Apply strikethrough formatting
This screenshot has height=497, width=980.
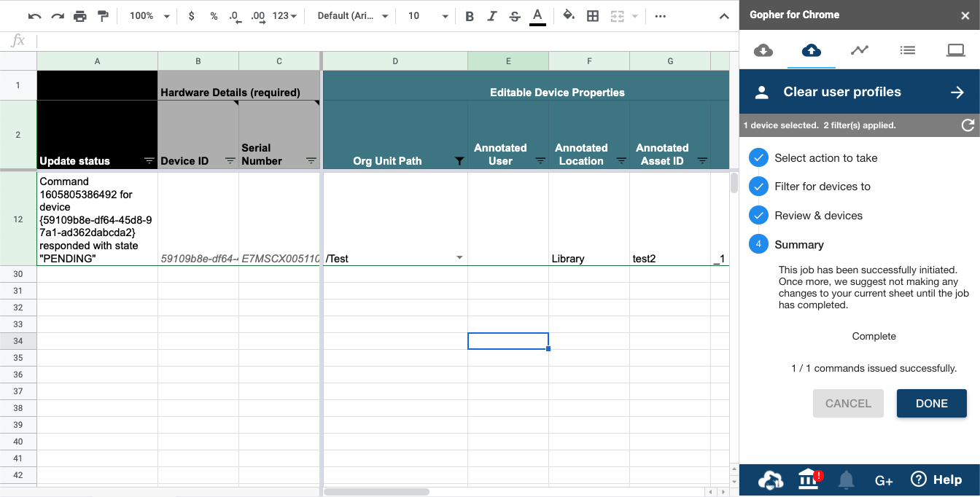point(515,16)
